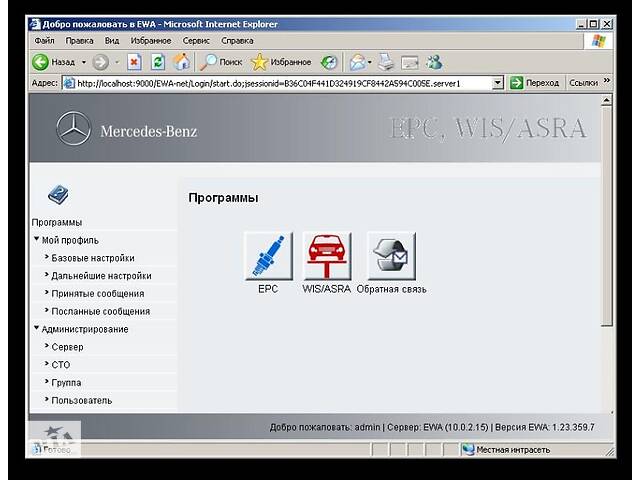Open the address bar URL dropdown

tap(497, 83)
